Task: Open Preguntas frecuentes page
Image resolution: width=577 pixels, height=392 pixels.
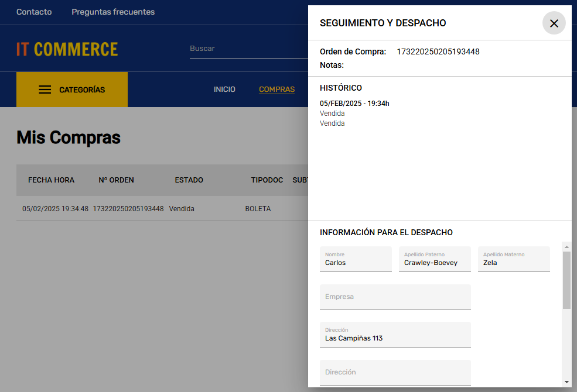Action: [113, 12]
